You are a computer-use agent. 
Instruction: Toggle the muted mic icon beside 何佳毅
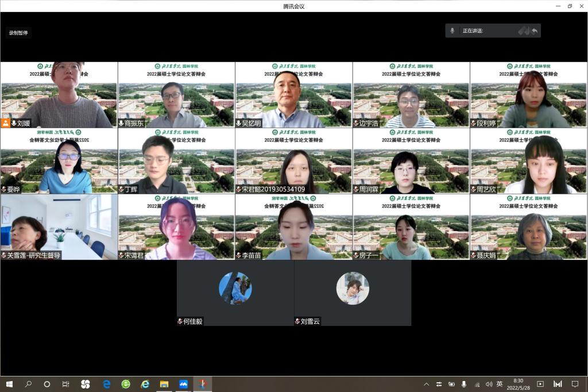[x=180, y=321]
